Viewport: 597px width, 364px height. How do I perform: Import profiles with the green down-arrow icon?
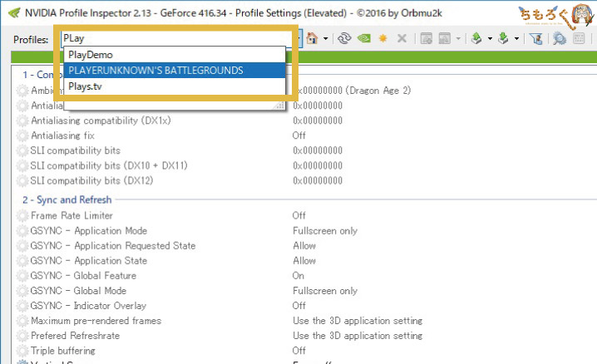[503, 38]
